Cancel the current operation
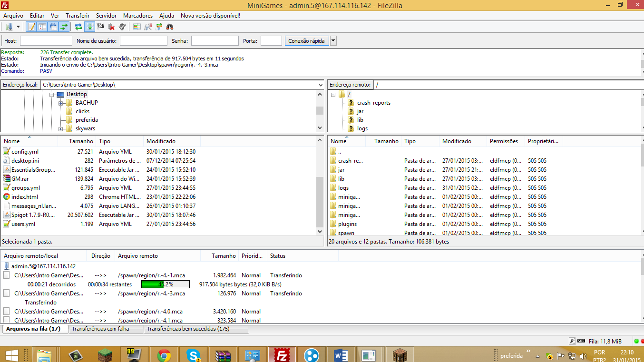Image resolution: width=644 pixels, height=362 pixels. tap(100, 27)
